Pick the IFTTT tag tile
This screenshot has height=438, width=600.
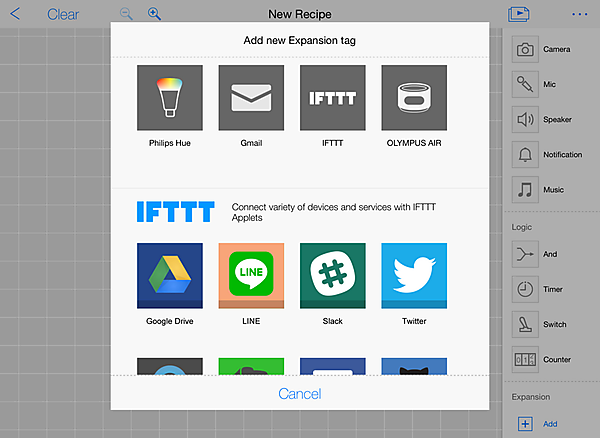333,98
